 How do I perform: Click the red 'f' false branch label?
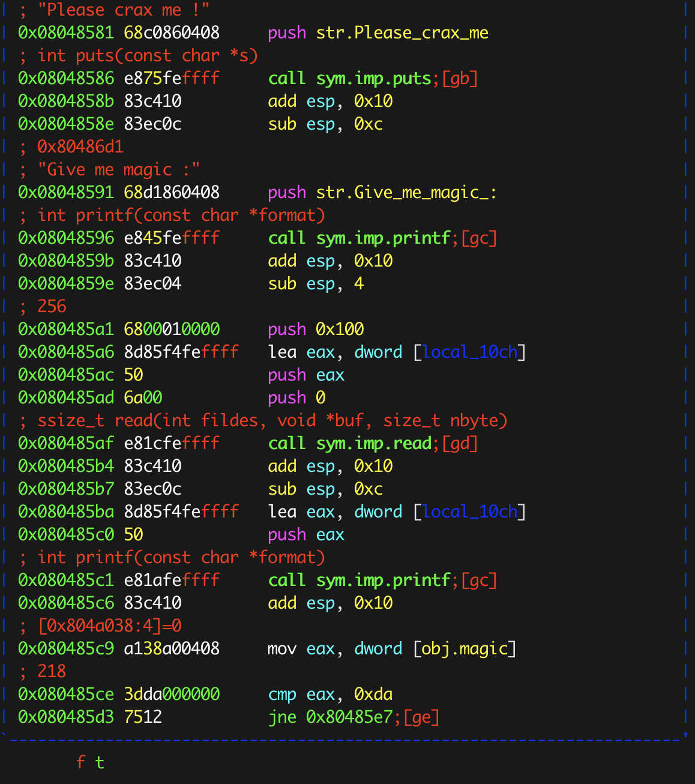(80, 762)
